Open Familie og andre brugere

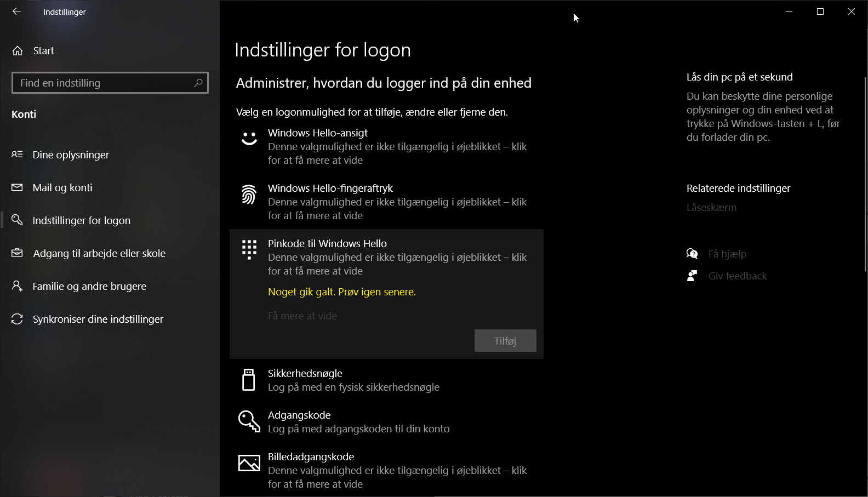(x=110, y=286)
